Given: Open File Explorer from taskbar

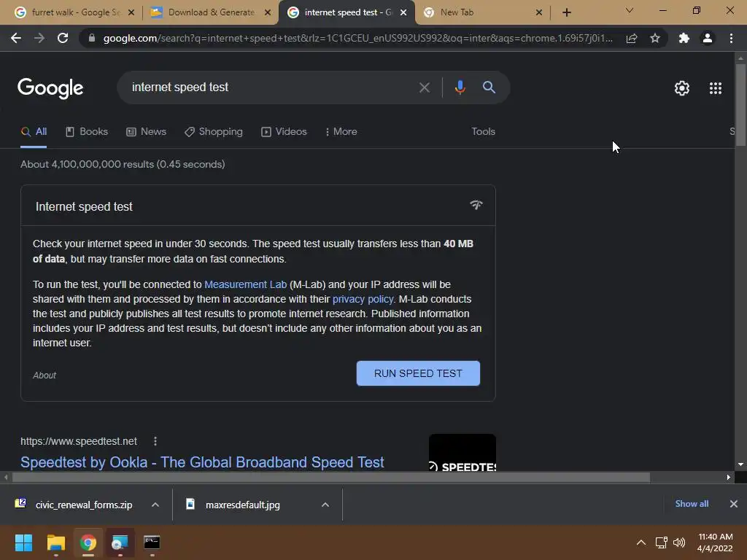Looking at the screenshot, I should click(55, 542).
